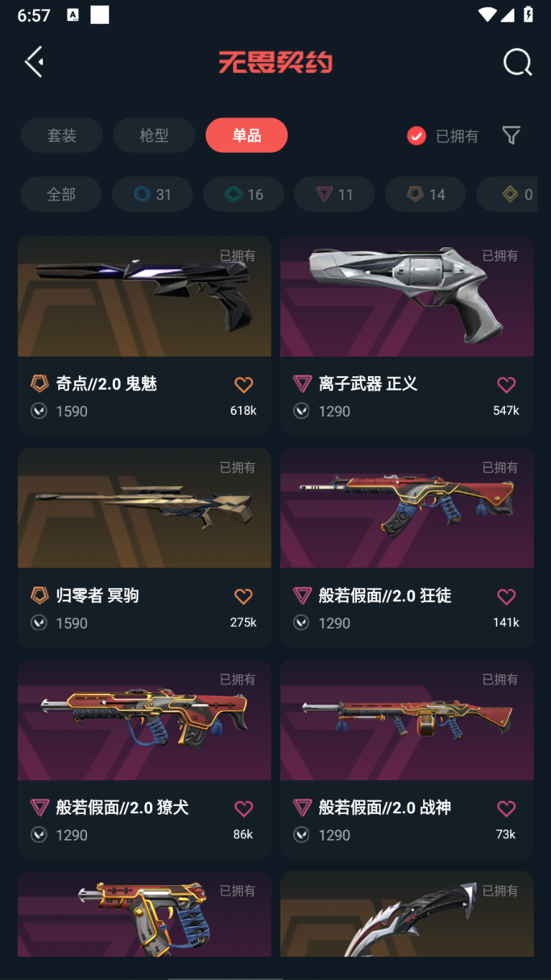
Task: Uncheck the 已拥有 owned filter checkbox
Action: point(417,136)
